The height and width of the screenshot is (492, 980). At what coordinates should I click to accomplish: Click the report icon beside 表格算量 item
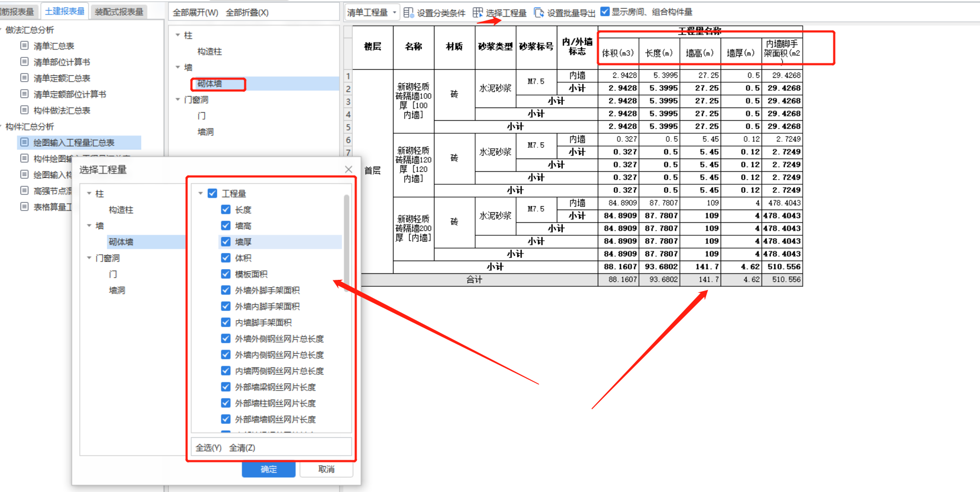[x=24, y=207]
